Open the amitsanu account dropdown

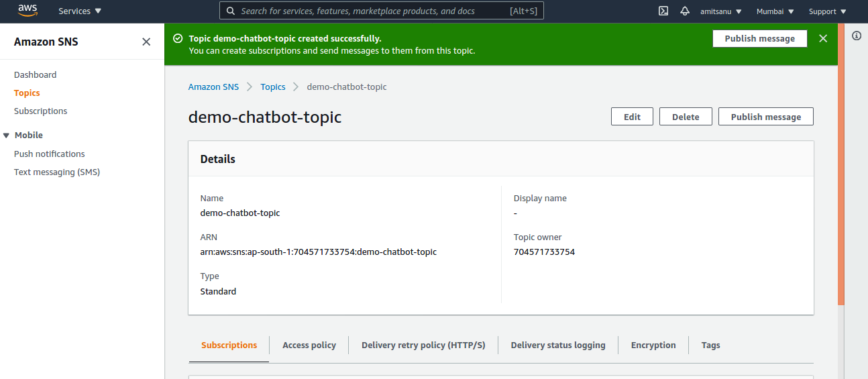[721, 11]
